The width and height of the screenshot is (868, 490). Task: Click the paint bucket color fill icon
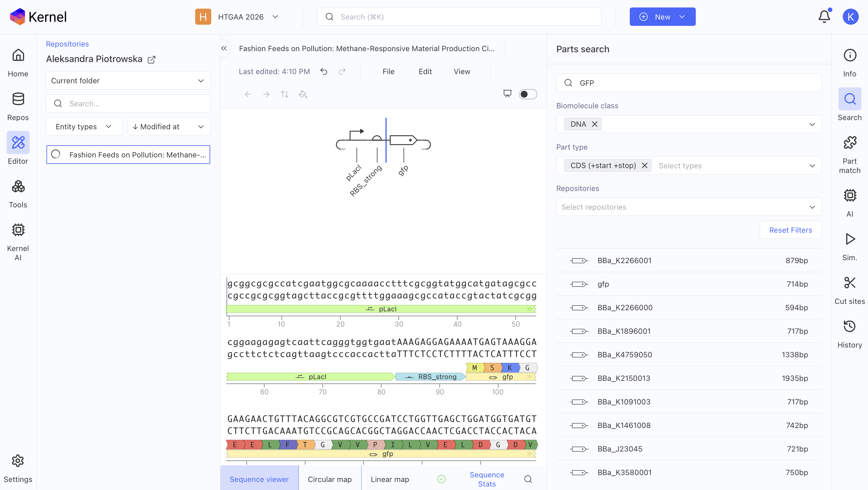click(303, 94)
